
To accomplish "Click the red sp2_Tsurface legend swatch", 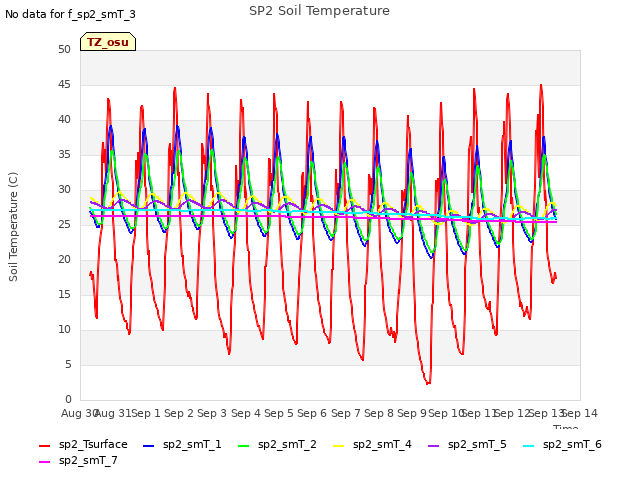I will (x=44, y=446).
